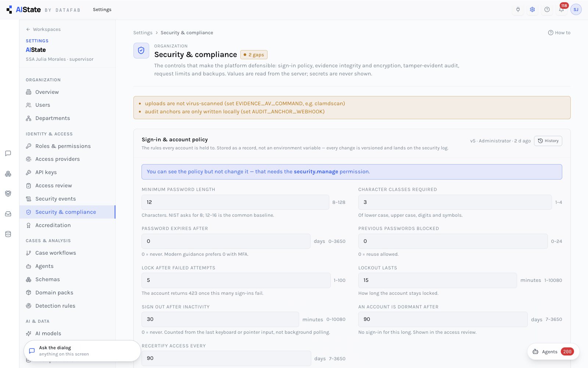Open the Agents settings page in the sidebar
588x368 pixels.
[67, 266]
